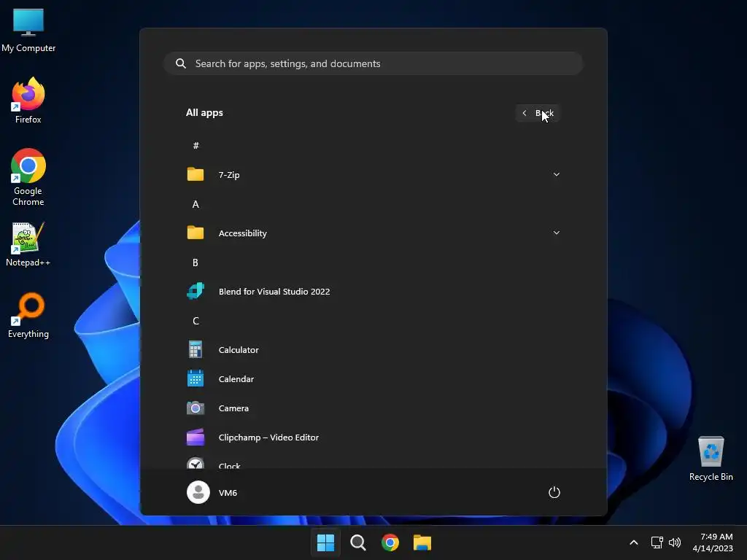Open File Explorer from taskbar
This screenshot has height=560, width=747.
tap(422, 542)
